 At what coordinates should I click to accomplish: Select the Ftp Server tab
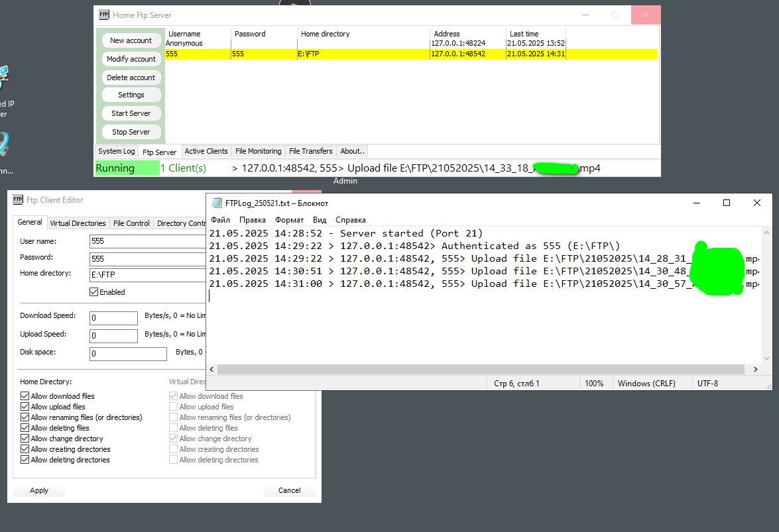(x=160, y=152)
